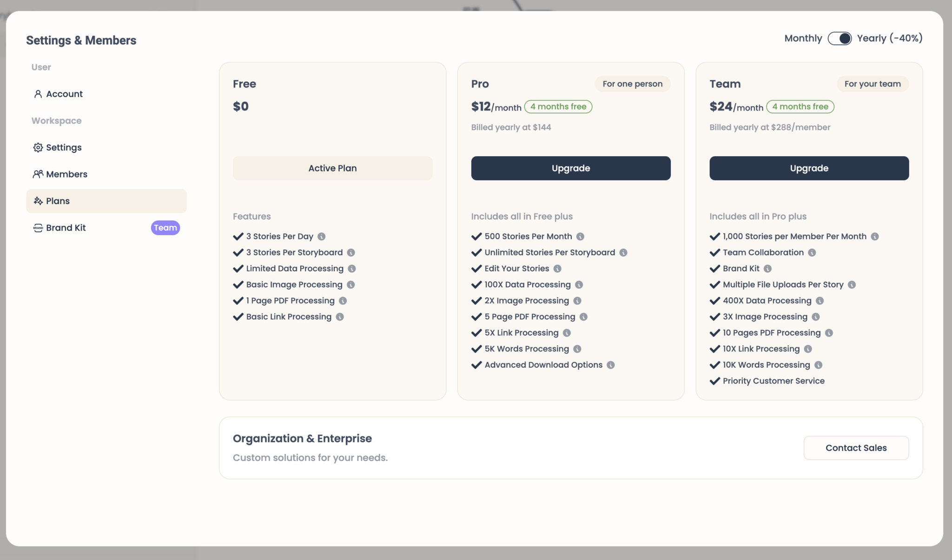The height and width of the screenshot is (560, 952).
Task: Click Contact Sales button
Action: tap(856, 448)
